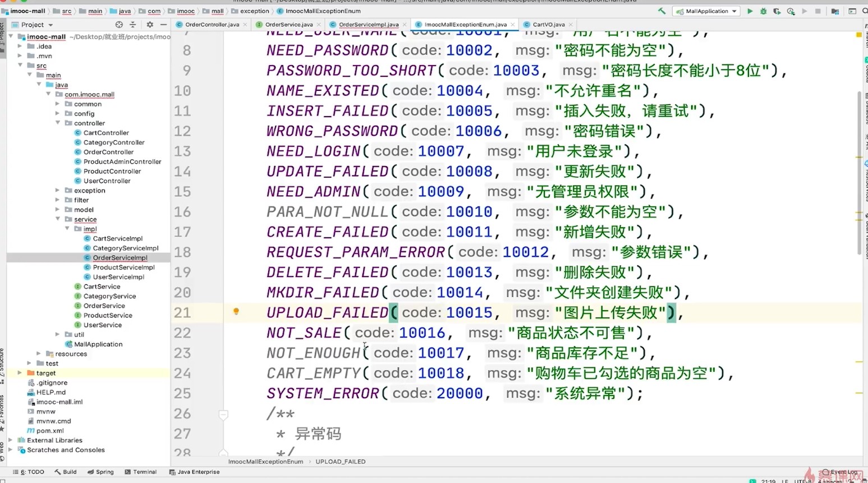Select OrderServiceImpl in the tree
This screenshot has height=483, width=868.
click(x=120, y=257)
